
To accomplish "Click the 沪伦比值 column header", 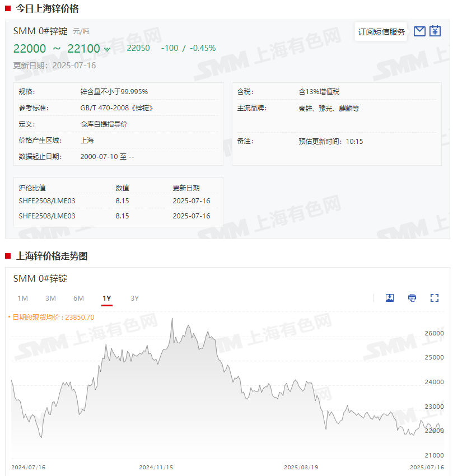I will point(32,188).
